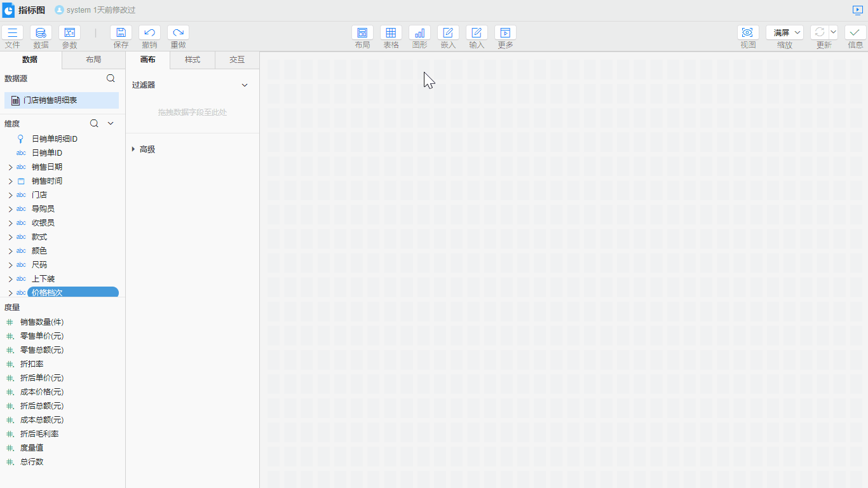Click the Redo (重做) icon
The width and height of the screenshot is (868, 488).
pyautogui.click(x=178, y=33)
